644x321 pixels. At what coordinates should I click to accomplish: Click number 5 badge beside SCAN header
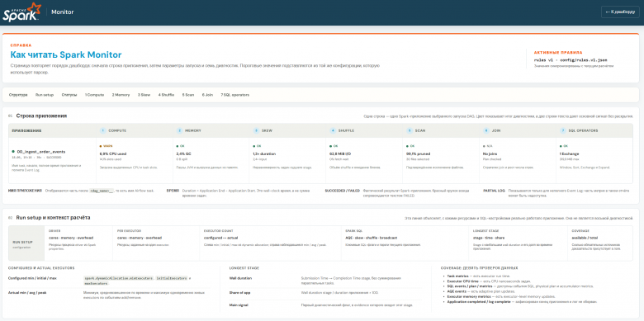tap(409, 130)
